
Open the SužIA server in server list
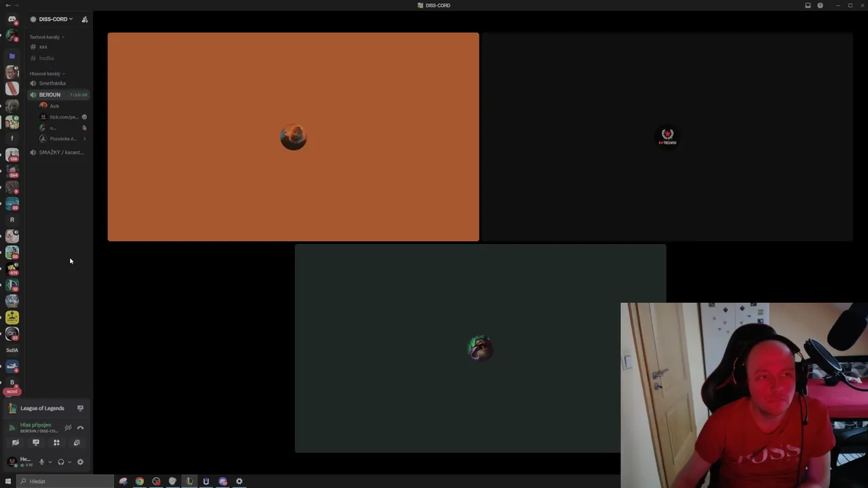click(x=12, y=350)
